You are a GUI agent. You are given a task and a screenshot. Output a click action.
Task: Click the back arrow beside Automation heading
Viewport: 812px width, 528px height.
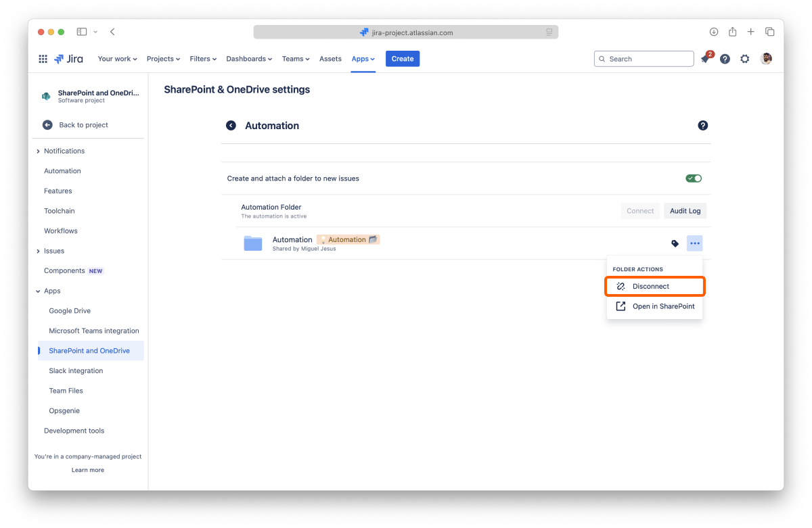[x=231, y=126]
